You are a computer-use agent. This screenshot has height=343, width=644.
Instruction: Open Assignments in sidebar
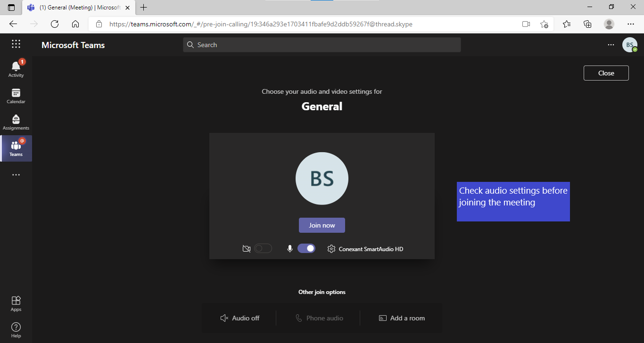[16, 122]
